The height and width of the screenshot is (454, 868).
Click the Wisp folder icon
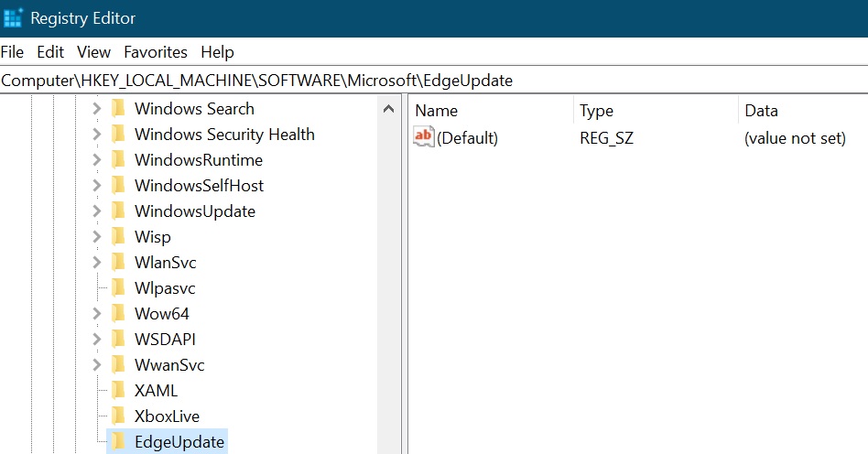pos(118,237)
